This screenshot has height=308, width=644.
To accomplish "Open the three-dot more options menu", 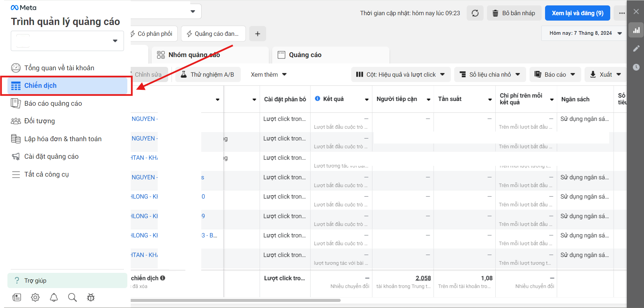I will [x=622, y=13].
